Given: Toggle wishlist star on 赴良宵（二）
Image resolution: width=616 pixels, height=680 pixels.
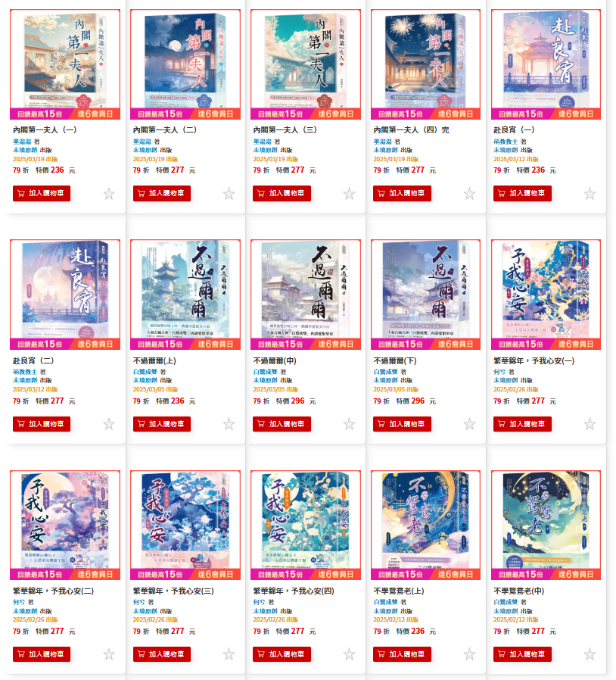Looking at the screenshot, I should tap(109, 424).
